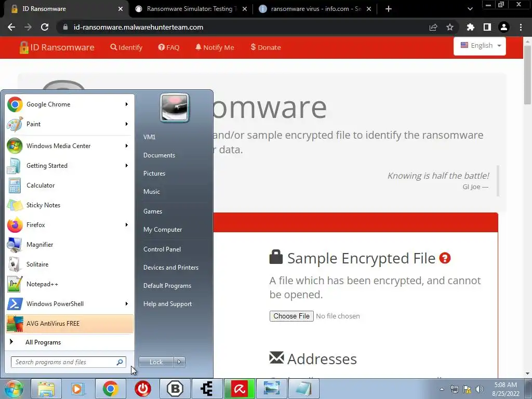Open the FAQ link

tap(169, 47)
